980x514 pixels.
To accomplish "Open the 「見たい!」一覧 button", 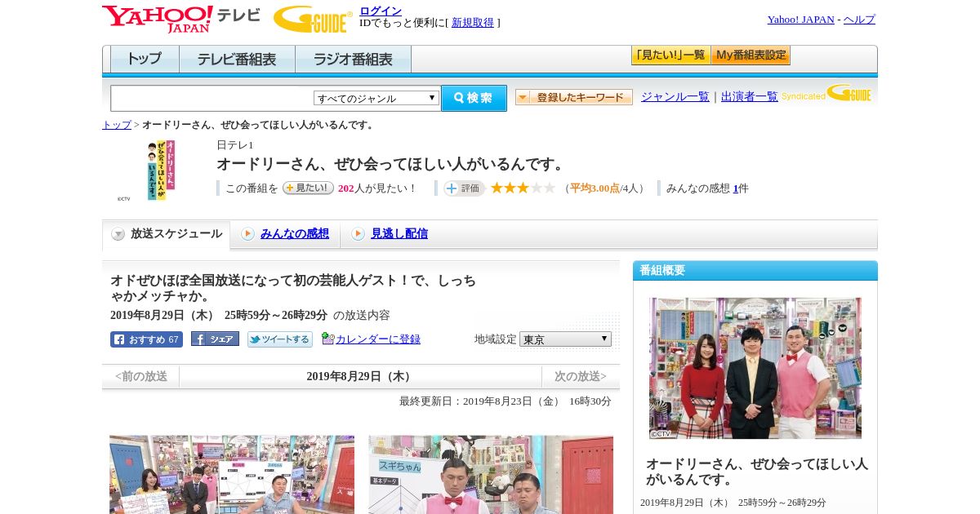I will click(670, 55).
